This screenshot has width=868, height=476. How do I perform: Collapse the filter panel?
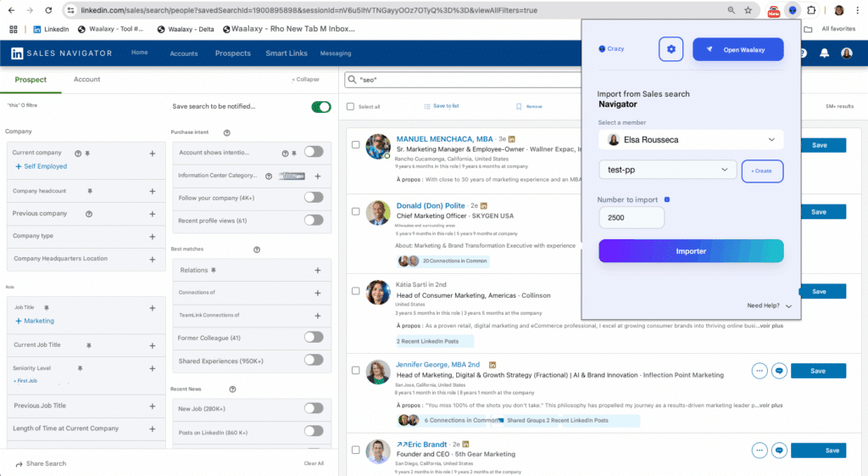(305, 79)
